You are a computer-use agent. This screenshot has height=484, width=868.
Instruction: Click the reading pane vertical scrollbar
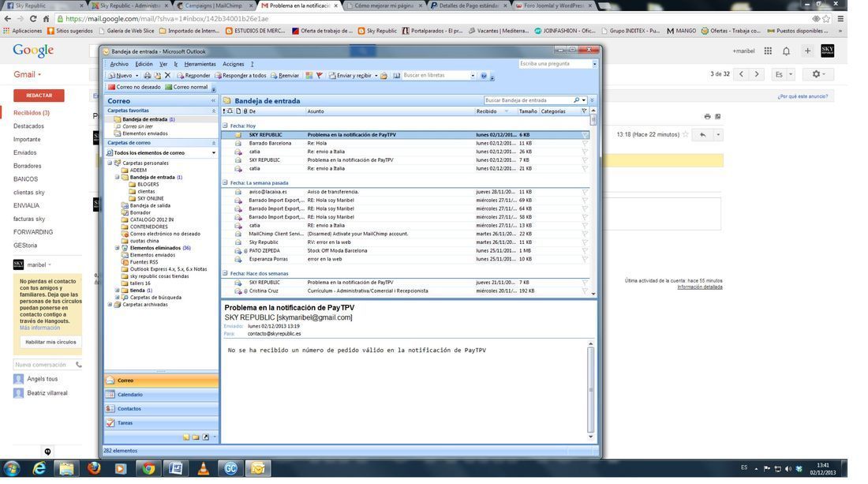pyautogui.click(x=591, y=390)
